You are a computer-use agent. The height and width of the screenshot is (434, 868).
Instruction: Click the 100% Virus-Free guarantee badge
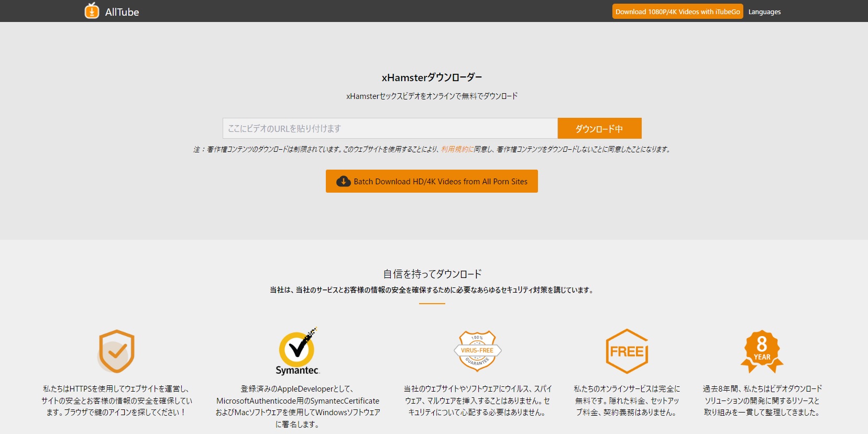click(x=477, y=351)
